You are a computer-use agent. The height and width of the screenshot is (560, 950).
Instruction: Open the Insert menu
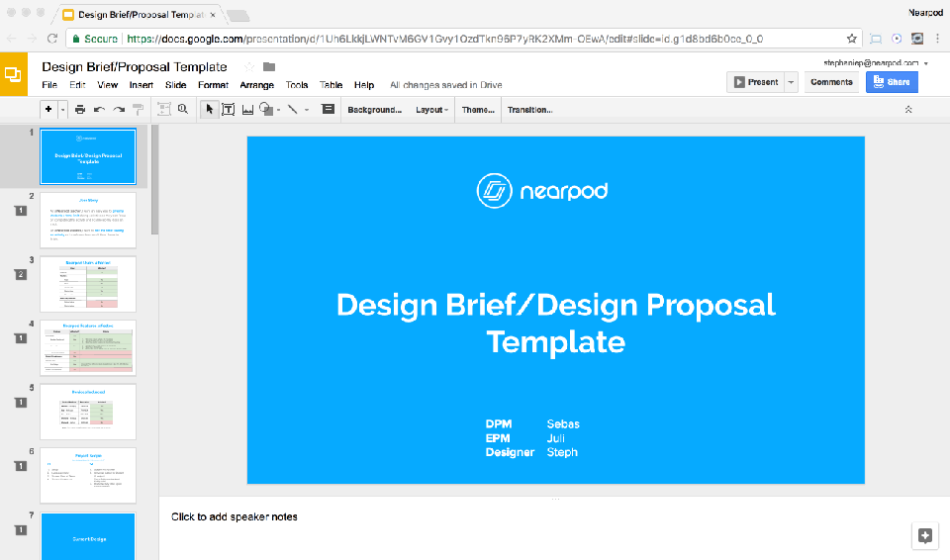142,85
